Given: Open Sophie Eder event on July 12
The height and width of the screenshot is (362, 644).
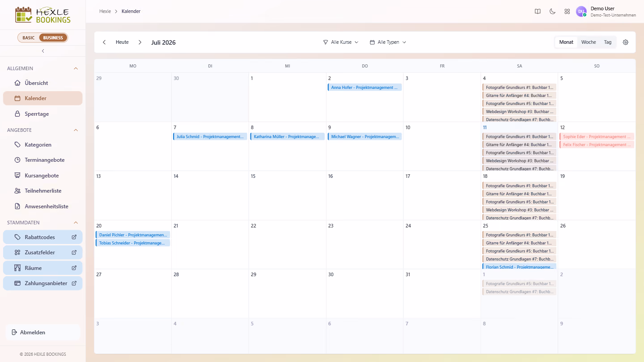Looking at the screenshot, I should point(597,137).
